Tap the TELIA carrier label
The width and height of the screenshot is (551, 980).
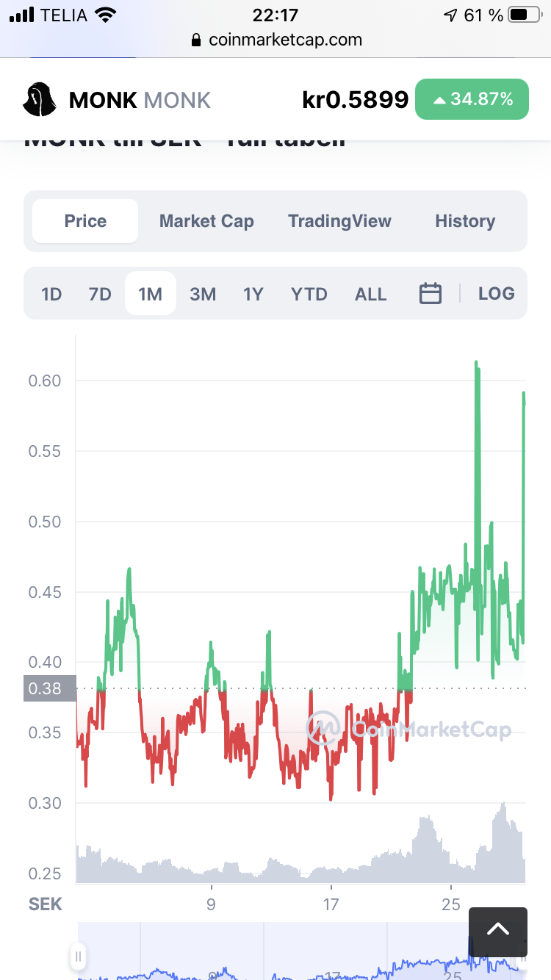64,15
